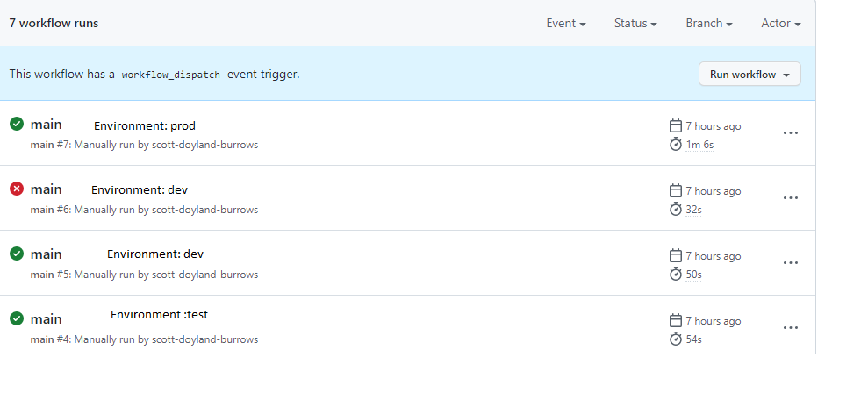The image size is (868, 400).
Task: Click the 7 hours ago text in run #6
Action: point(713,191)
